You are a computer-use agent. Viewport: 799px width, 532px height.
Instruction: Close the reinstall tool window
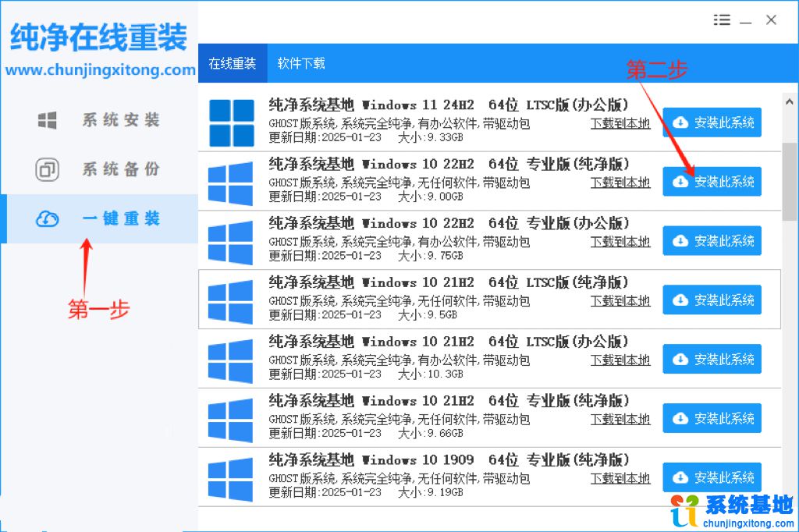771,20
